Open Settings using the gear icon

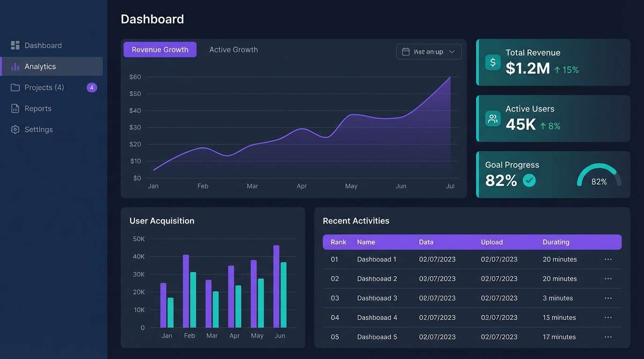(15, 129)
